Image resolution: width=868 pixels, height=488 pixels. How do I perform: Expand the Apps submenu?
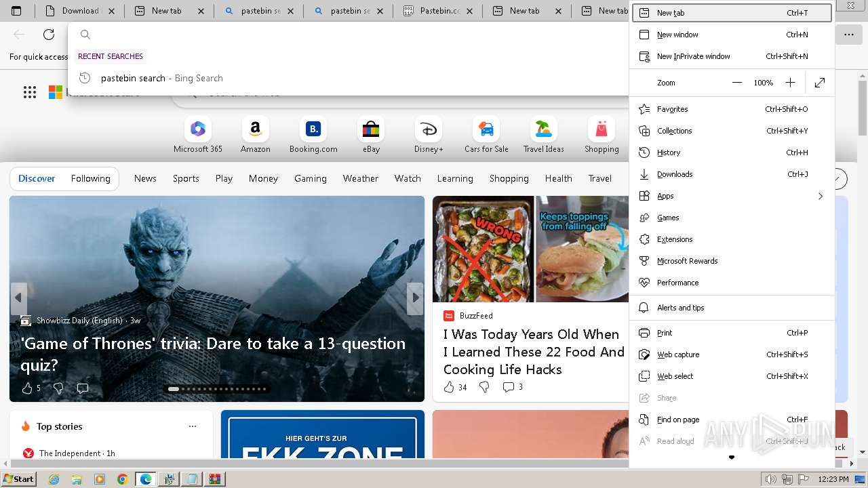point(732,196)
